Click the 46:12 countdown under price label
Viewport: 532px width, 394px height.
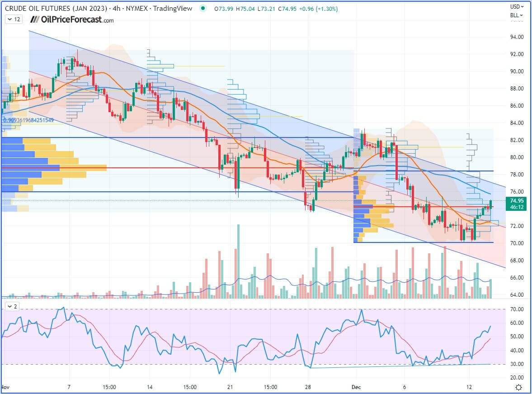(x=516, y=207)
